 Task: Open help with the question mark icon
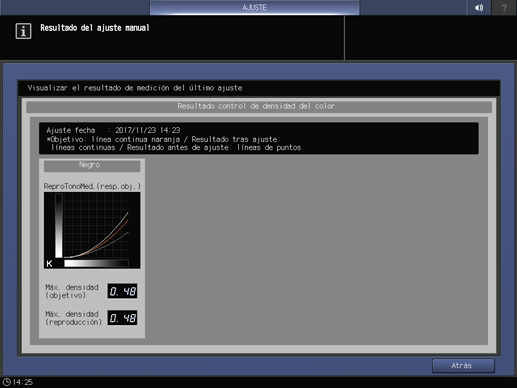504,7
